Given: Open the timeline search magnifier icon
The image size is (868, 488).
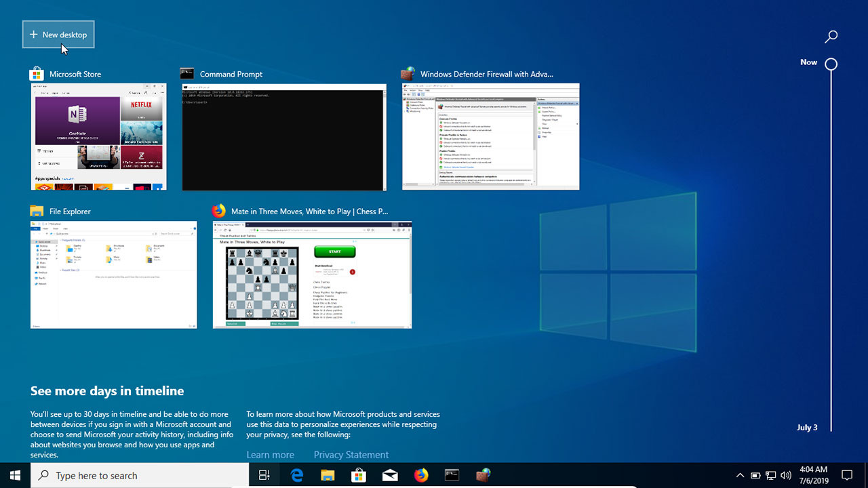Looking at the screenshot, I should [831, 36].
